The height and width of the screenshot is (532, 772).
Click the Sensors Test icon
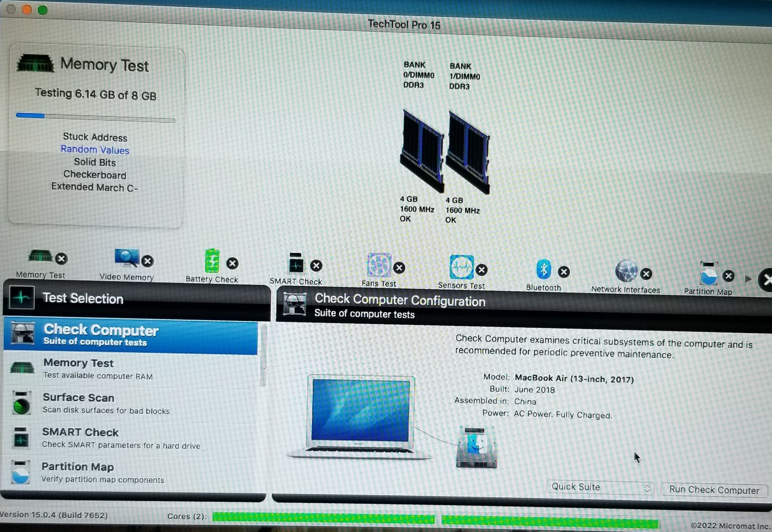click(462, 267)
